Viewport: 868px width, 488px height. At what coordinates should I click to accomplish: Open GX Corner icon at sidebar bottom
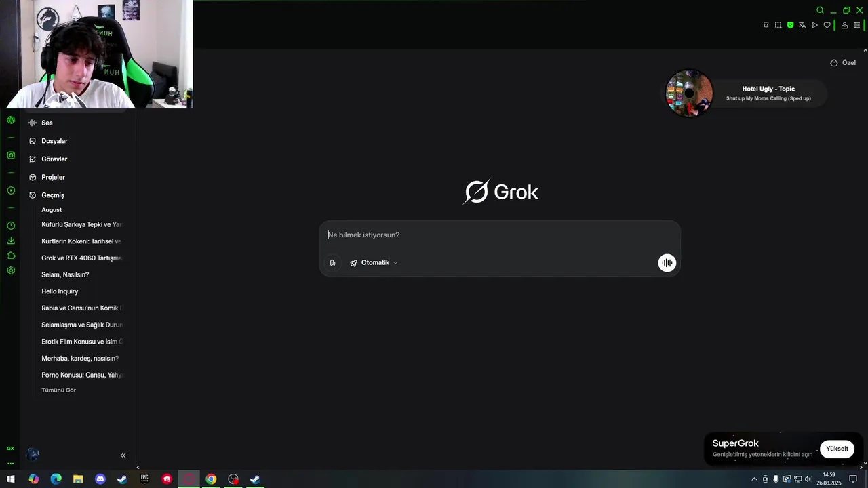coord(10,448)
